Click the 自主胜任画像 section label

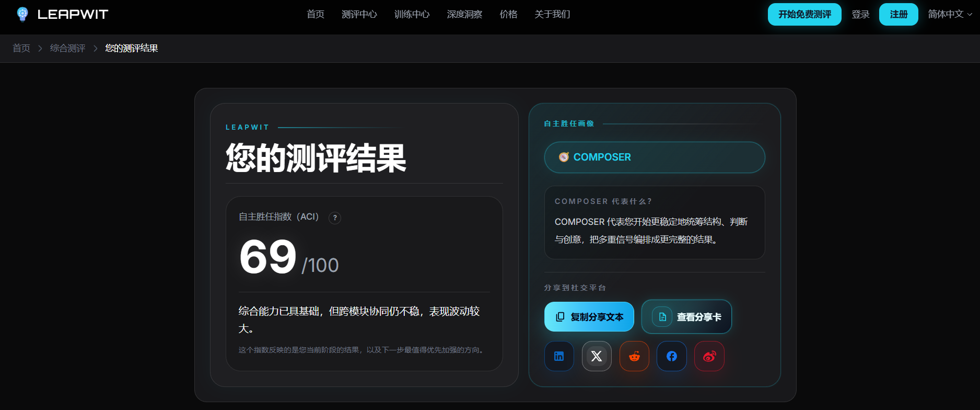[x=569, y=123]
